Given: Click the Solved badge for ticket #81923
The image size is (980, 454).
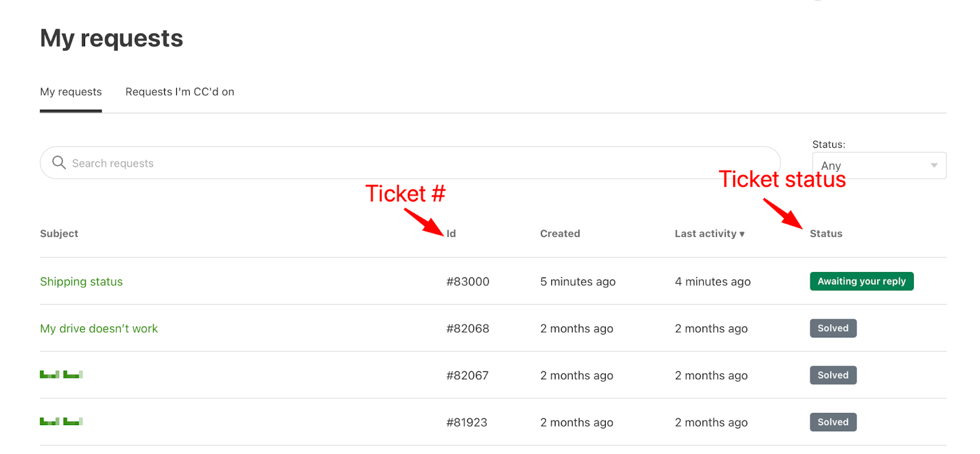Looking at the screenshot, I should [x=833, y=422].
